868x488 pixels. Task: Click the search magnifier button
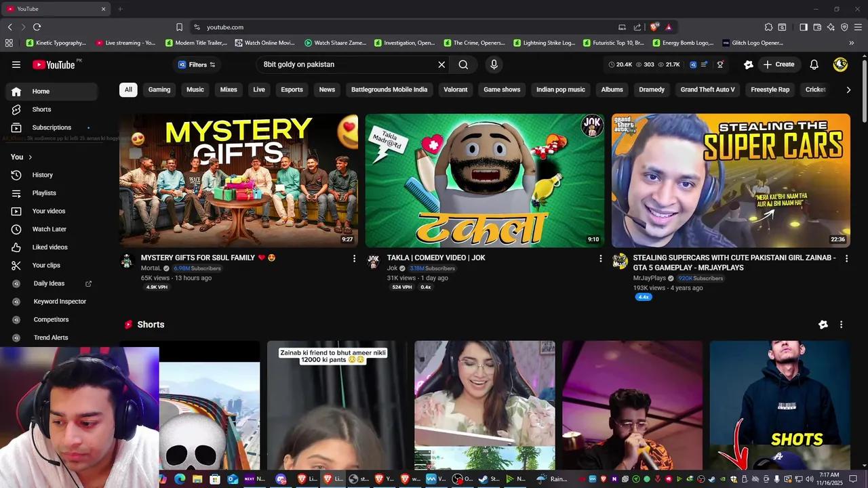[x=463, y=64]
